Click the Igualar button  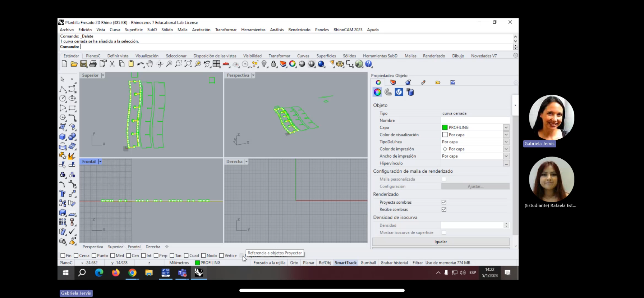pos(441,242)
